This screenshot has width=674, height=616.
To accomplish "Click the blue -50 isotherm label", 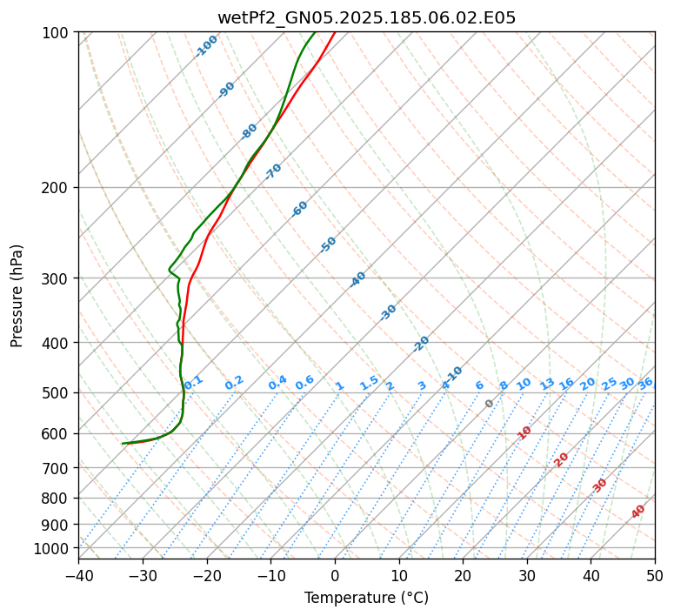I will pos(328,244).
